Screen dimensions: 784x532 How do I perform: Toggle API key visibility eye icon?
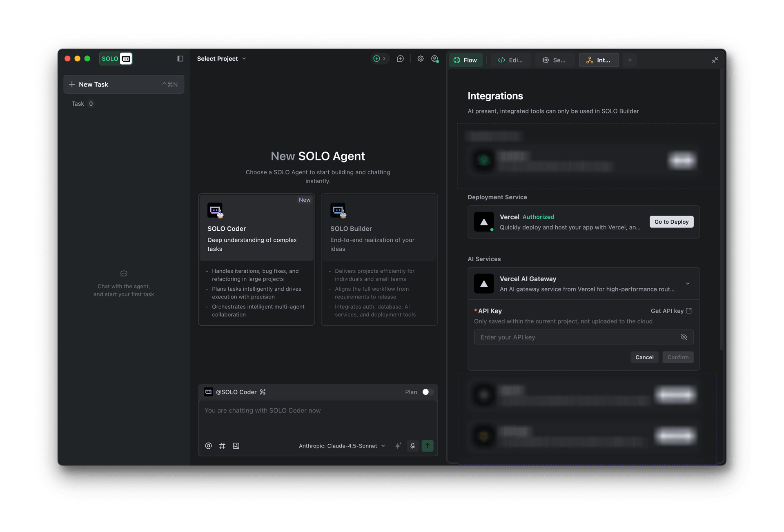tap(684, 337)
